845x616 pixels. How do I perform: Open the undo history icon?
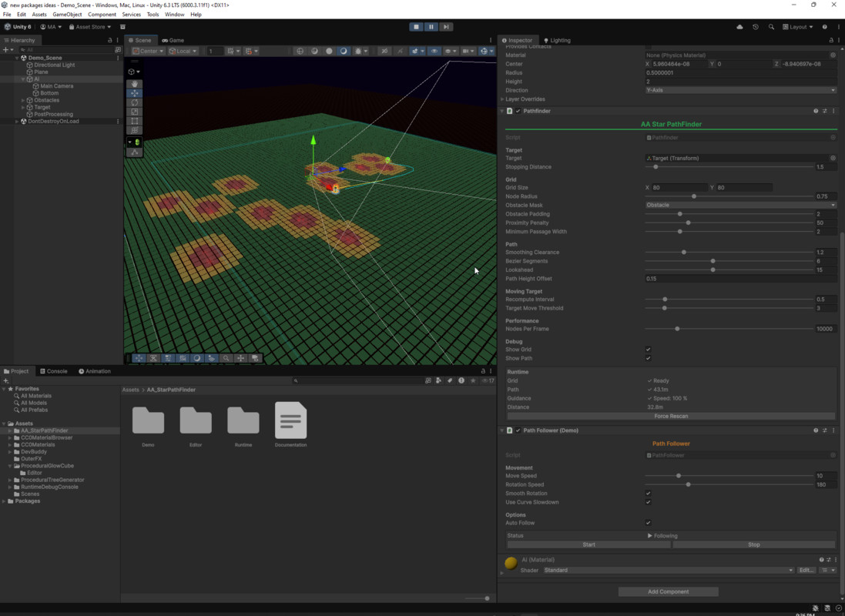click(756, 26)
